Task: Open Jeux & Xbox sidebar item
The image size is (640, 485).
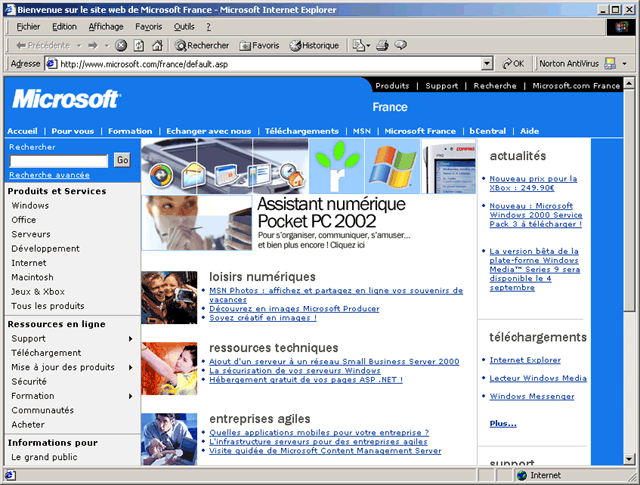Action: (x=38, y=291)
